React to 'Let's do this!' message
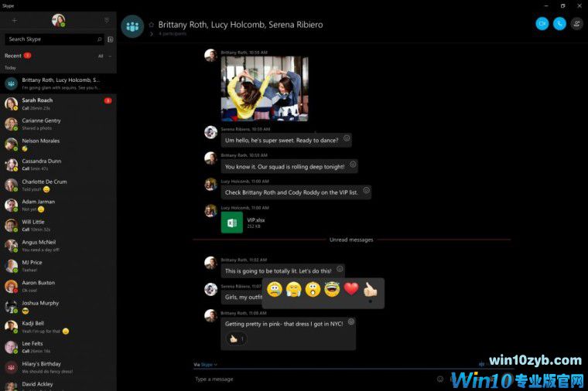This screenshot has width=588, height=391. point(340,269)
